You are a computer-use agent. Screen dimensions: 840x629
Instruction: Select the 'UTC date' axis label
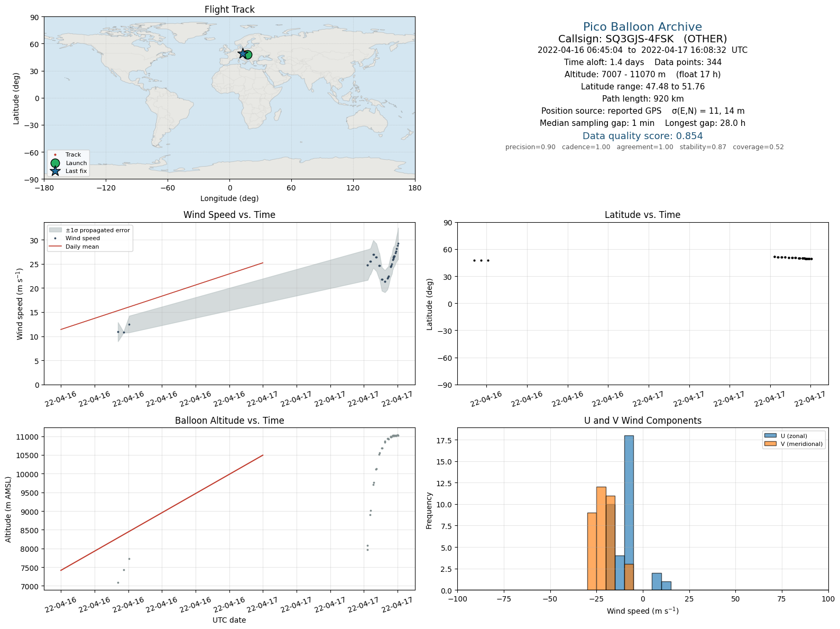pos(229,620)
